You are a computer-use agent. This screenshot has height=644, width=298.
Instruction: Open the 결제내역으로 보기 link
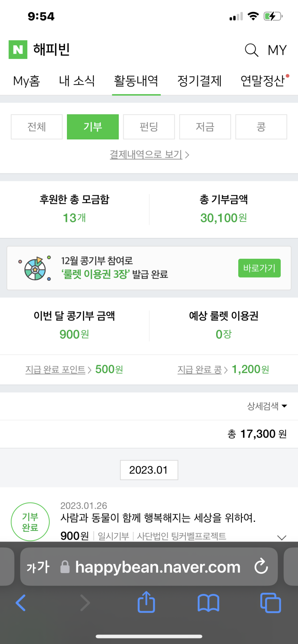click(149, 155)
